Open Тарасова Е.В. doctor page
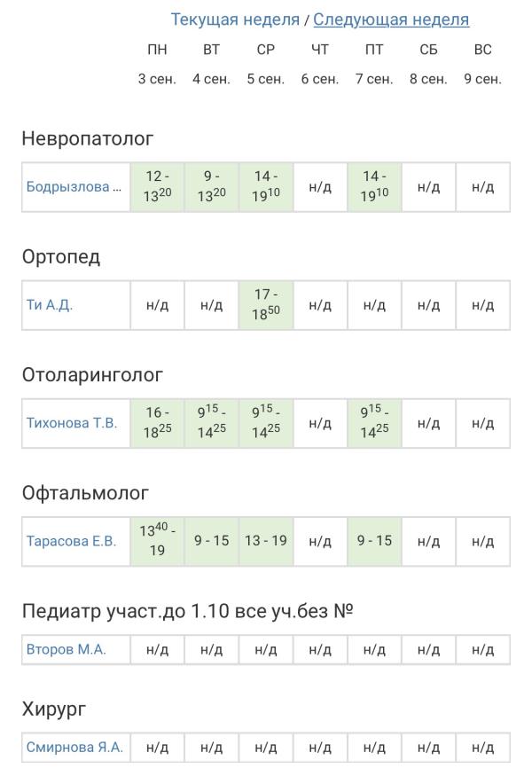 point(71,541)
